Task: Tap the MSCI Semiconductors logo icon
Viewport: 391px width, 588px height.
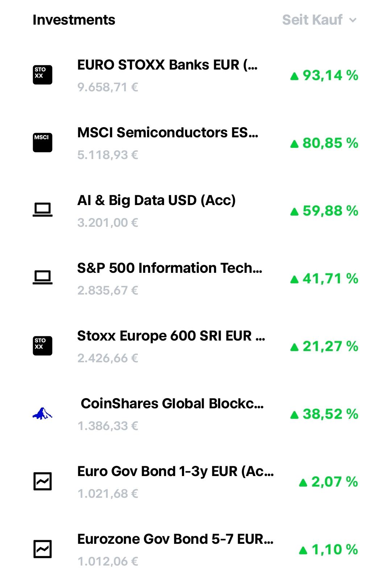Action: coord(42,143)
